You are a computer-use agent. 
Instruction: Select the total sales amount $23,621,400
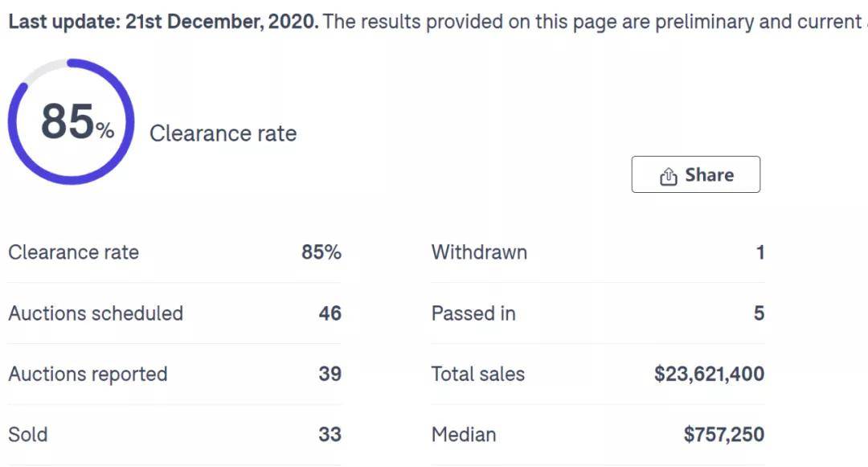click(709, 375)
